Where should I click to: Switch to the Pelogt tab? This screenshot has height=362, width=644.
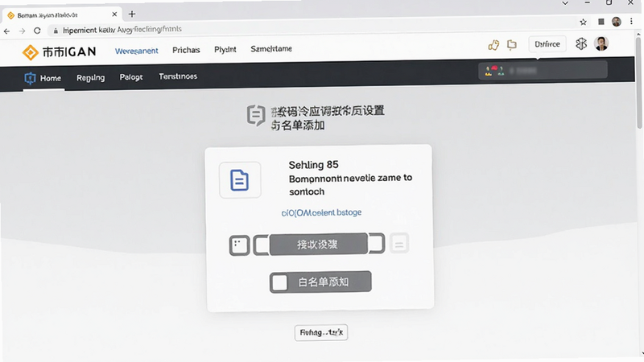coord(131,76)
